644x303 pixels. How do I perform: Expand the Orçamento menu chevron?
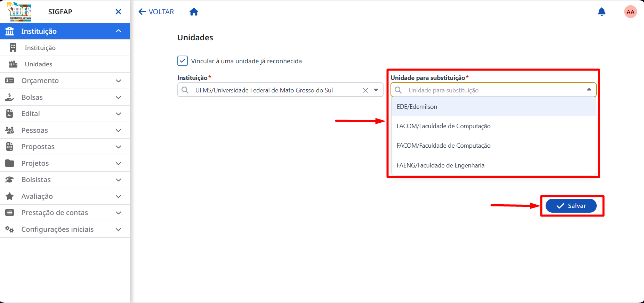pyautogui.click(x=119, y=81)
